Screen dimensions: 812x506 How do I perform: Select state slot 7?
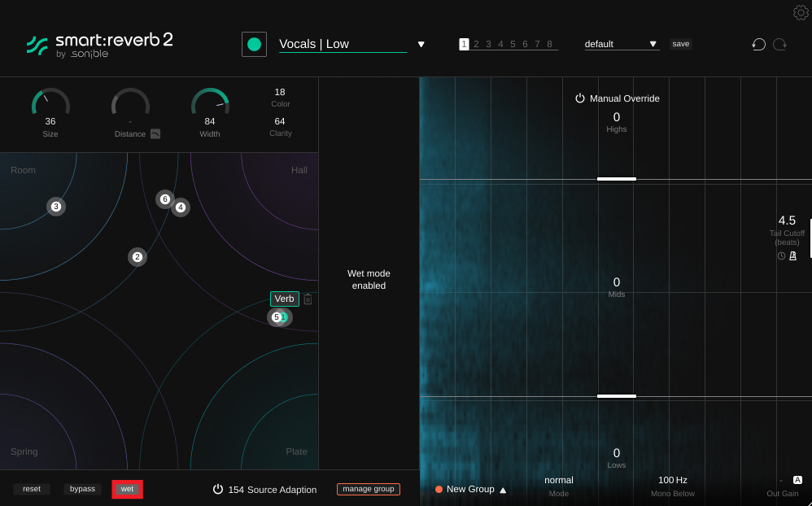coord(537,44)
